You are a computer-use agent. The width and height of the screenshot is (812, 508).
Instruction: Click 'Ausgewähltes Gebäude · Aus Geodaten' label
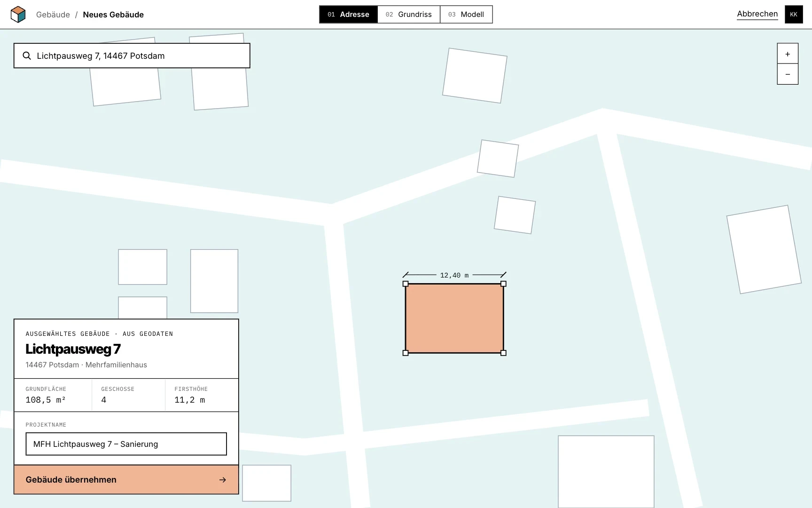click(99, 334)
